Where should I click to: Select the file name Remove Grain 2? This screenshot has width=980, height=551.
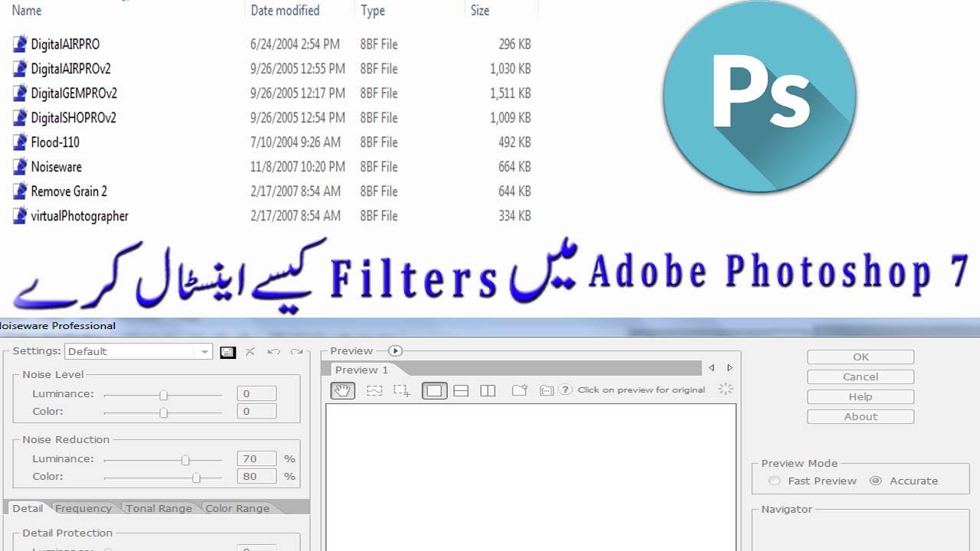69,191
